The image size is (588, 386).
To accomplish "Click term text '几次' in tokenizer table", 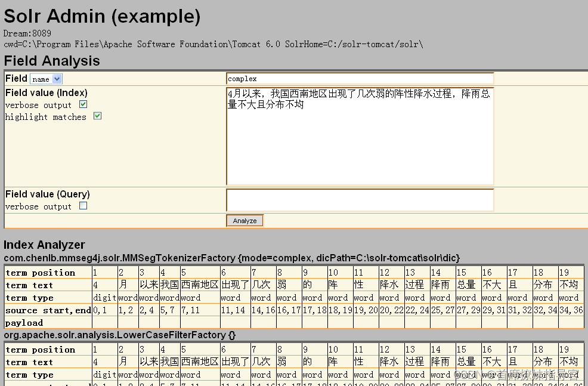I will pyautogui.click(x=261, y=285).
